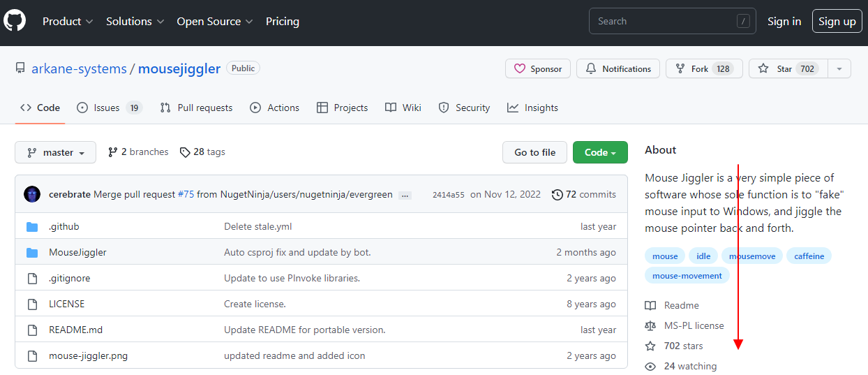Click the heart icon on Sponsor button
The image size is (868, 375).
click(519, 68)
